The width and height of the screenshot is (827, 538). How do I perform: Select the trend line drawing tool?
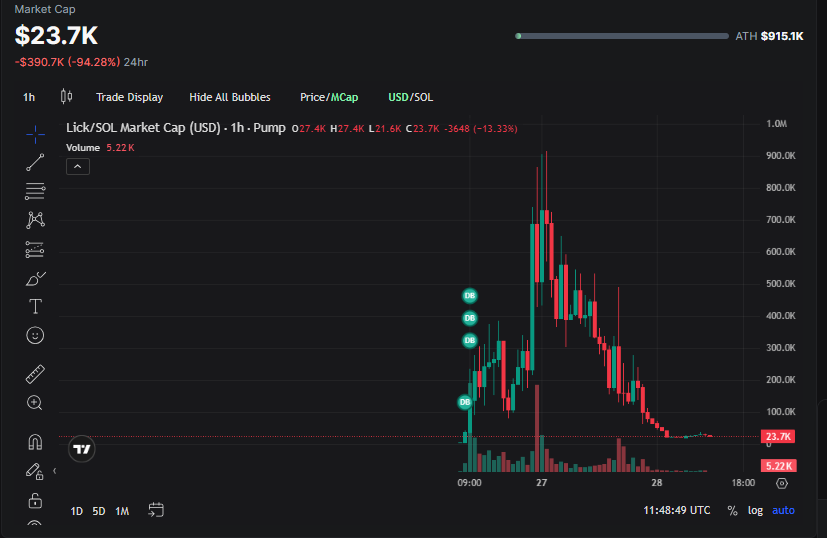[x=35, y=162]
